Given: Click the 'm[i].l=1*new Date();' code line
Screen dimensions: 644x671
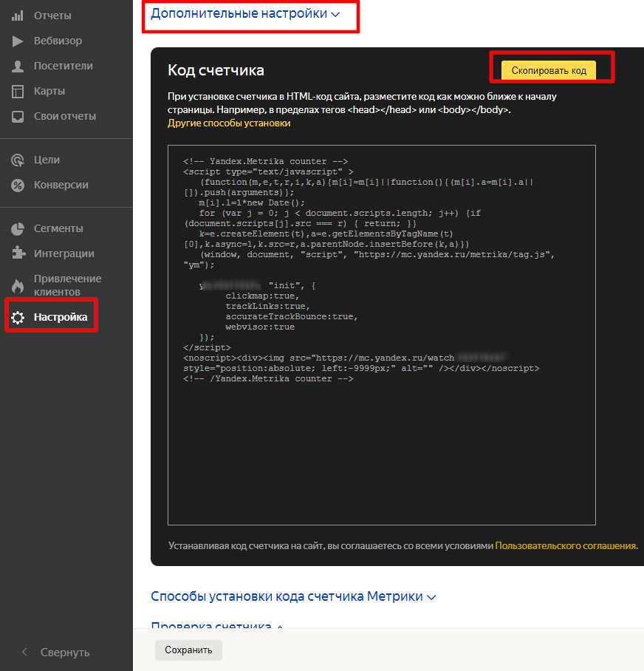Looking at the screenshot, I should click(252, 202).
